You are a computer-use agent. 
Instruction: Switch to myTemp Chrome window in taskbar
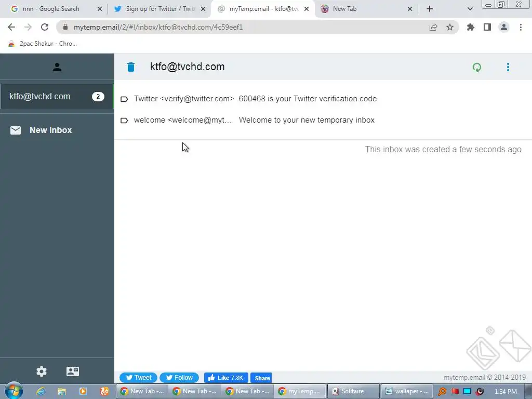(300, 391)
